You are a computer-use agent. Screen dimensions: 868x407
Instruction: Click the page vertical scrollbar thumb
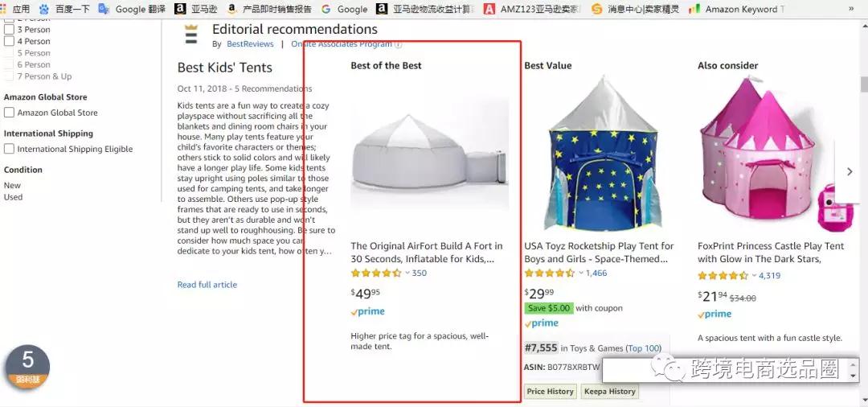864,84
